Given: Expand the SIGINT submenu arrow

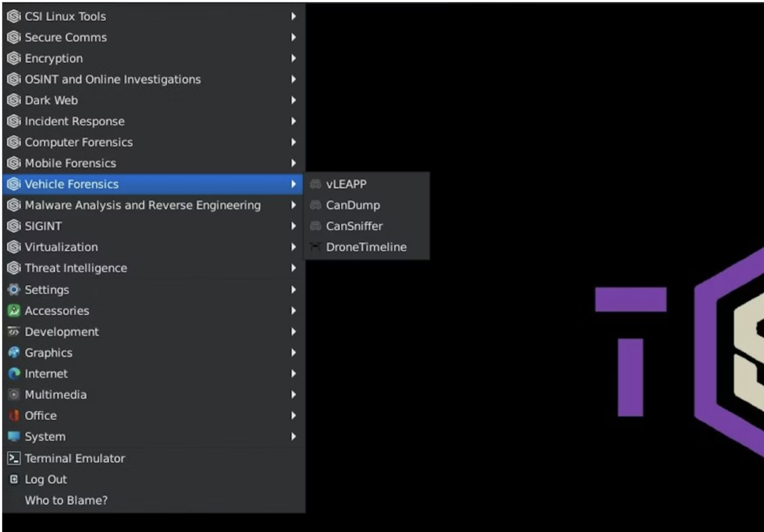Looking at the screenshot, I should (x=293, y=226).
